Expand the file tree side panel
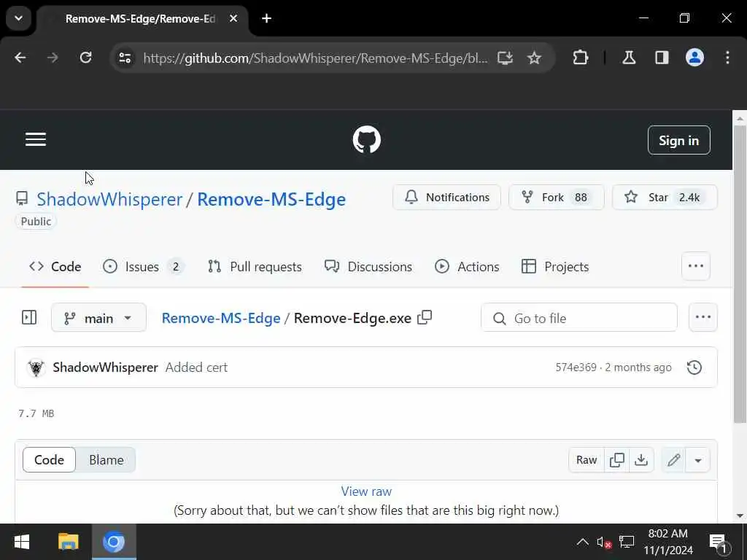Image resolution: width=747 pixels, height=560 pixels. [29, 318]
